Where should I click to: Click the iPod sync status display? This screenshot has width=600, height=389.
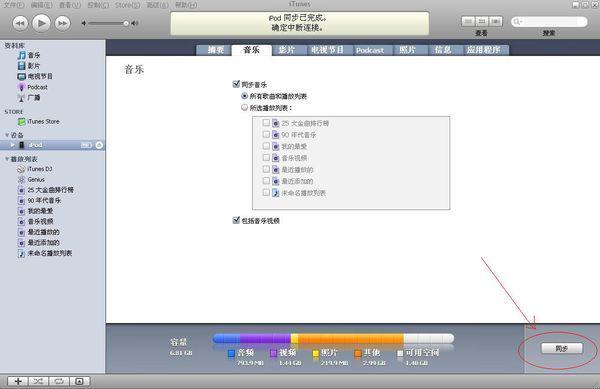(300, 23)
